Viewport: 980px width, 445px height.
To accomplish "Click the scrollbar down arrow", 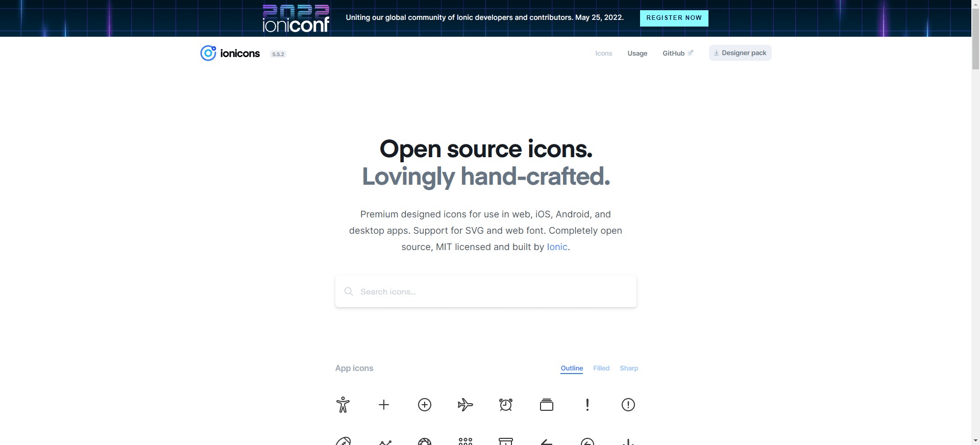I will 975,440.
